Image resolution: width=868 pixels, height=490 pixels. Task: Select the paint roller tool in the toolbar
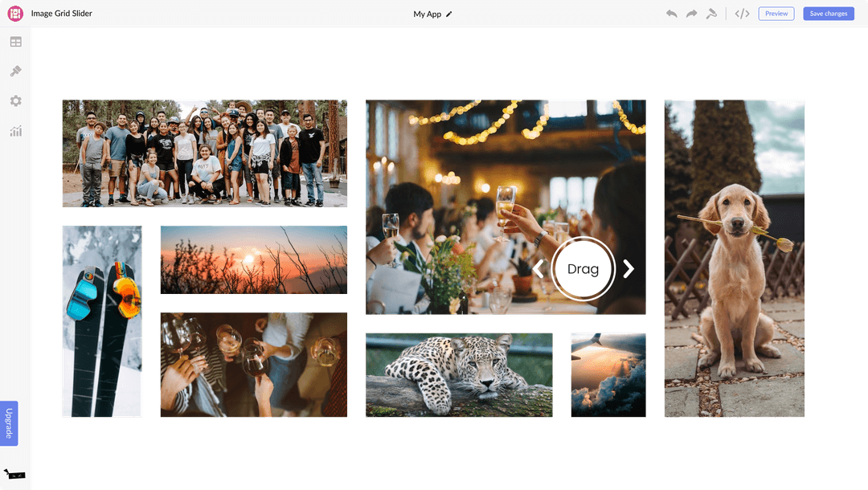(711, 13)
